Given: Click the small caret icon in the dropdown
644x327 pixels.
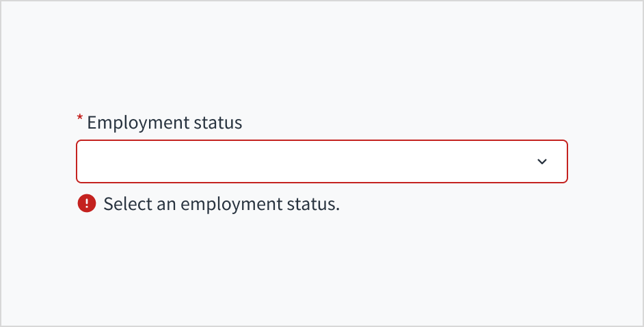Looking at the screenshot, I should pos(542,161).
